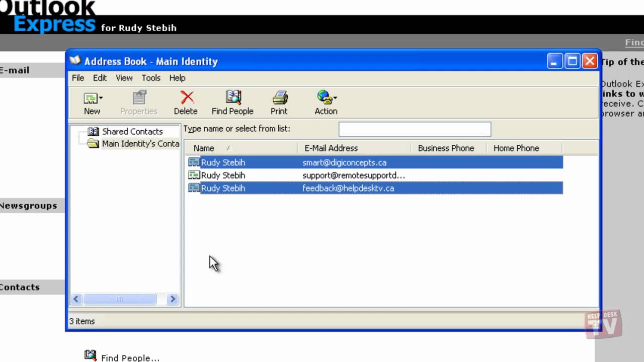
Task: Select Main Identity's Contacts folder
Action: coord(140,144)
